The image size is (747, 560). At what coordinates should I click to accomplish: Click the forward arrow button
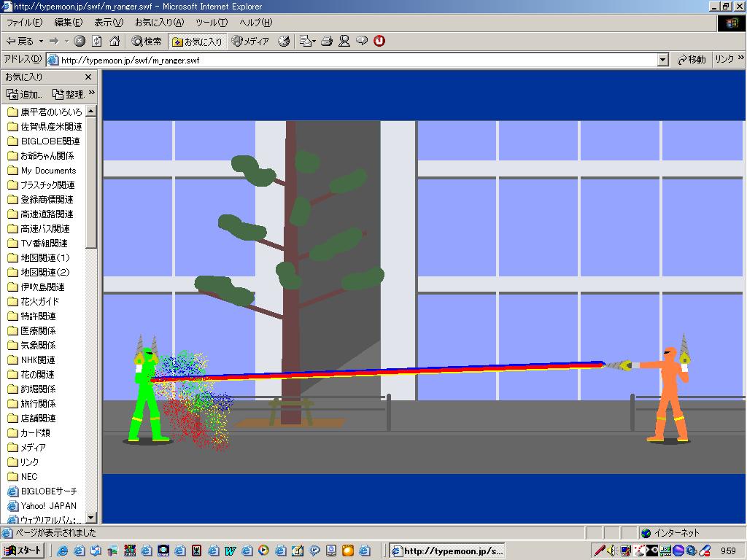pos(54,42)
